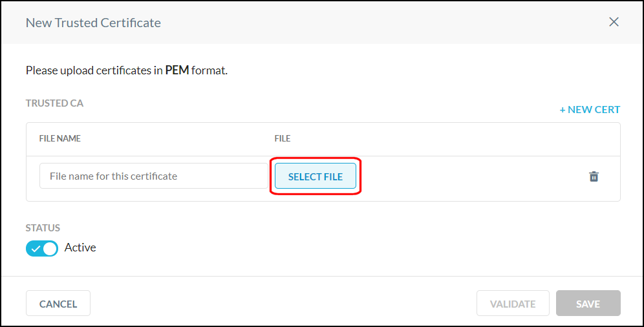644x327 pixels.
Task: Click the 'Please upload certificates' instruction text
Action: pos(94,70)
